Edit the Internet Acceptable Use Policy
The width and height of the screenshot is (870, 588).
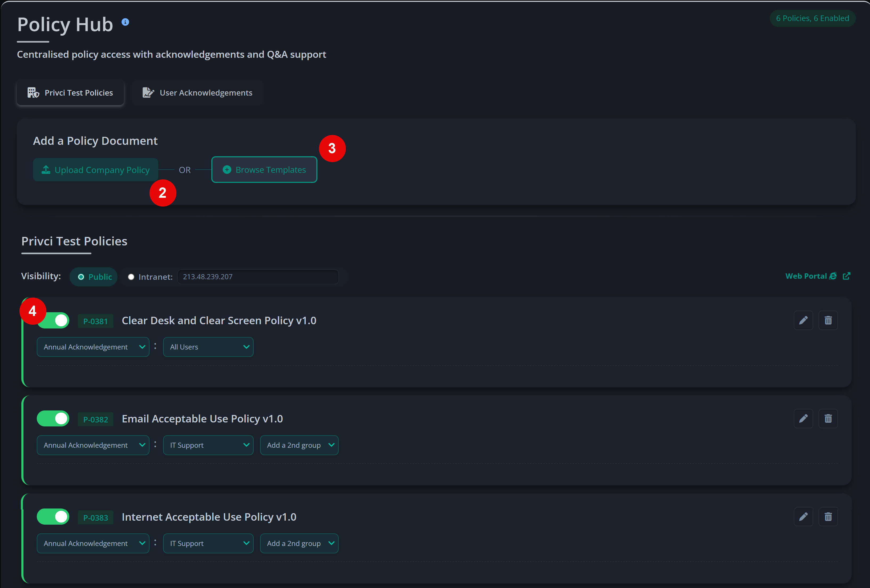(x=803, y=517)
